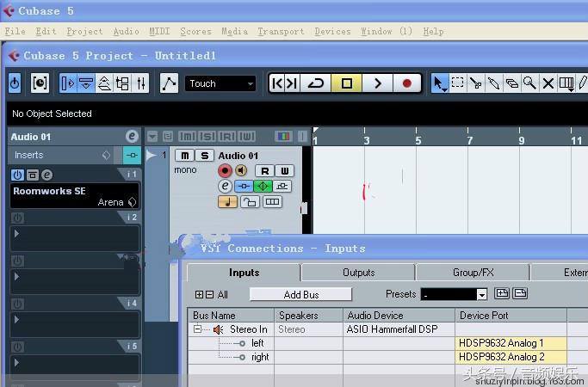Viewport: 588px width, 387px height.
Task: Go to previous marker transport button
Action: coord(277,83)
